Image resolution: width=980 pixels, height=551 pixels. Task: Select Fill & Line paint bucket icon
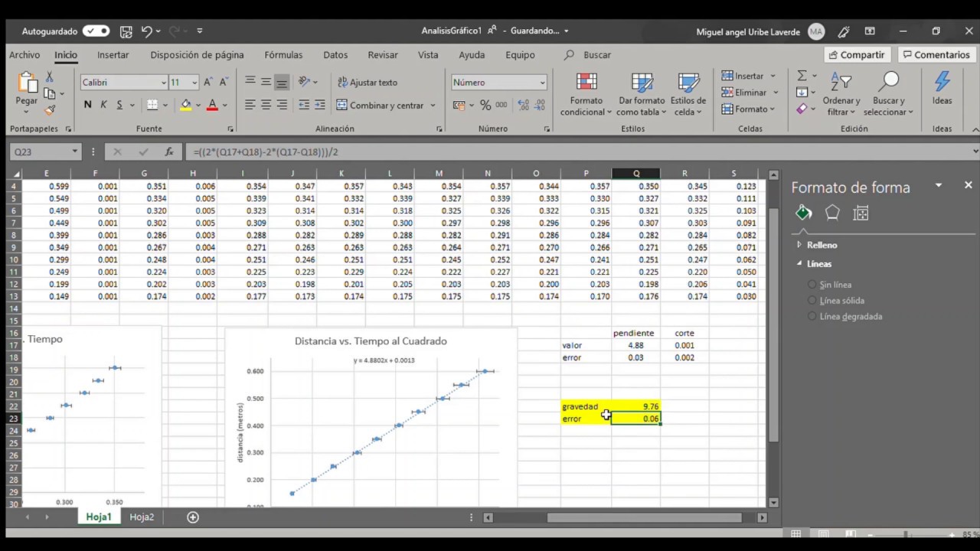coord(803,213)
